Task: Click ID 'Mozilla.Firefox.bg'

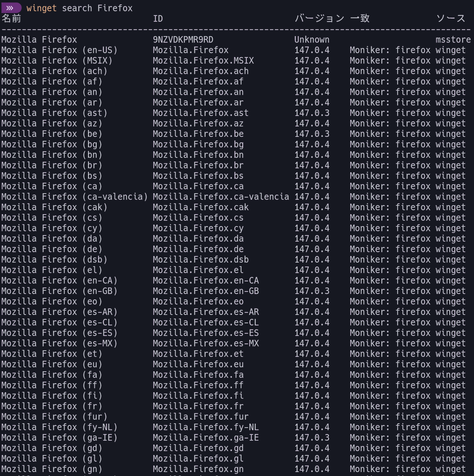Action: click(198, 144)
